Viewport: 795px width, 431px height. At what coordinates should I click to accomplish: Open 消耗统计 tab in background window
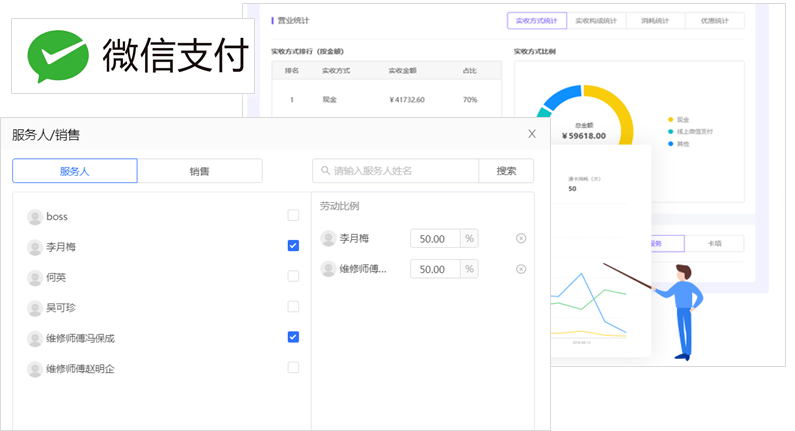(x=655, y=21)
